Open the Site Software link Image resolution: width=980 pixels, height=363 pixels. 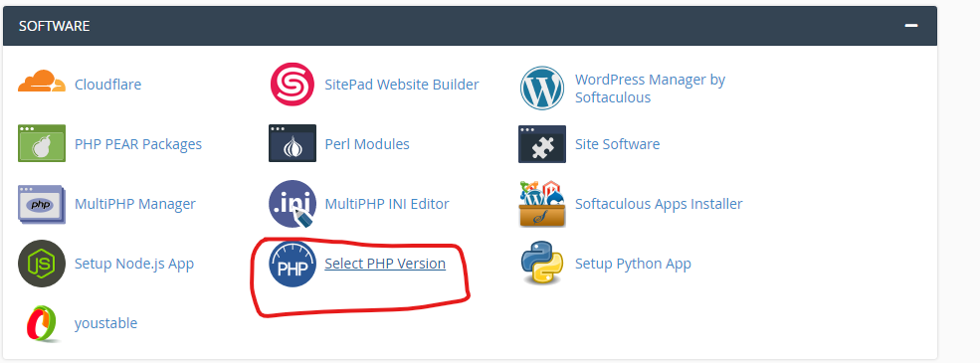click(x=617, y=144)
